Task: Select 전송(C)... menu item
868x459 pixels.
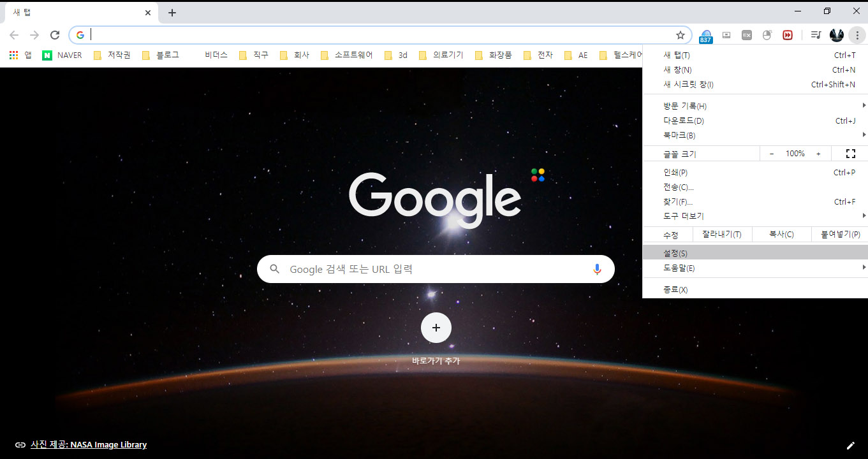Action: point(755,187)
